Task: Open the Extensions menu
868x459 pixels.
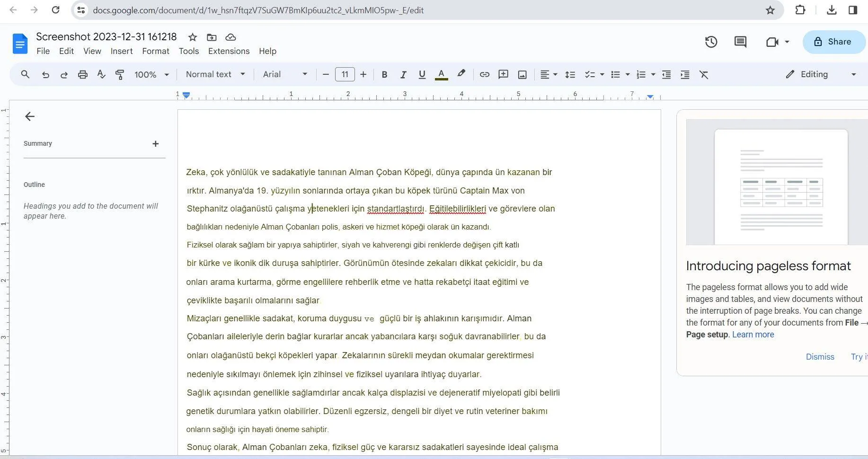Action: (229, 51)
